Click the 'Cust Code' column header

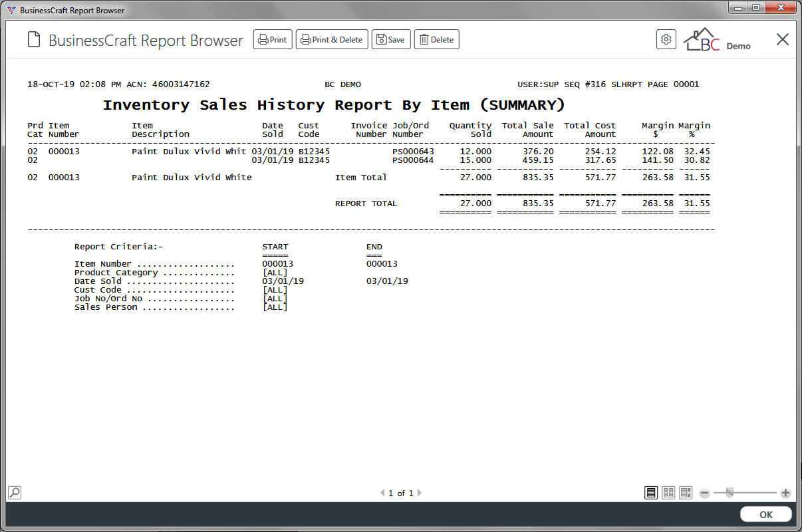[309, 130]
